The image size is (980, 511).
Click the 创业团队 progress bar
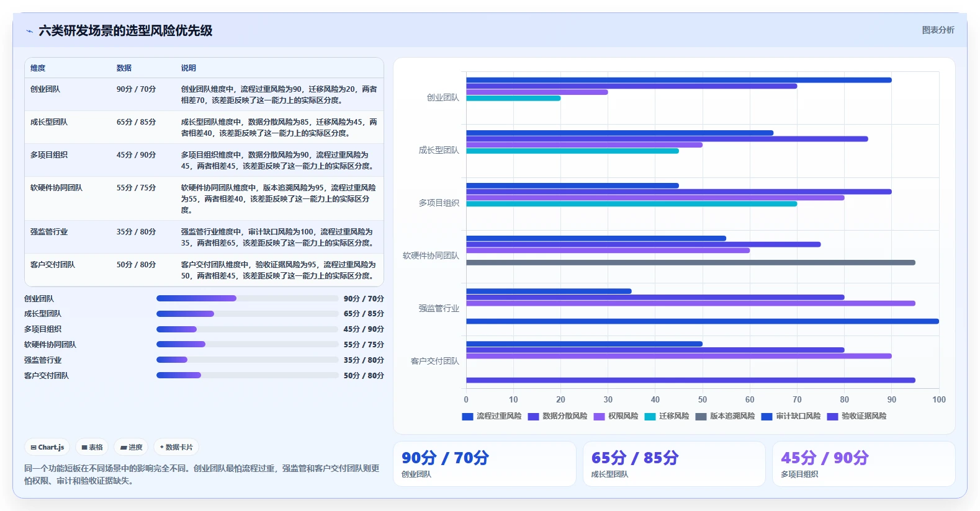coord(248,298)
